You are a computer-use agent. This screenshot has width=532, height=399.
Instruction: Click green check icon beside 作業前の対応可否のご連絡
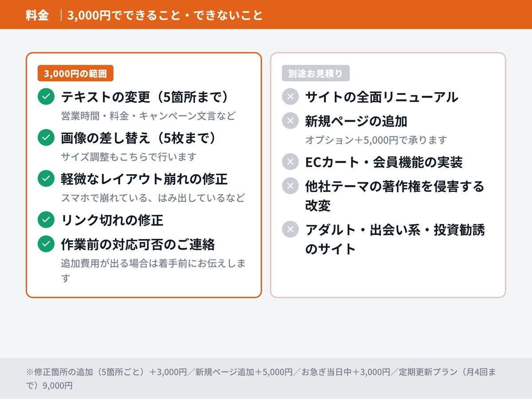point(46,243)
